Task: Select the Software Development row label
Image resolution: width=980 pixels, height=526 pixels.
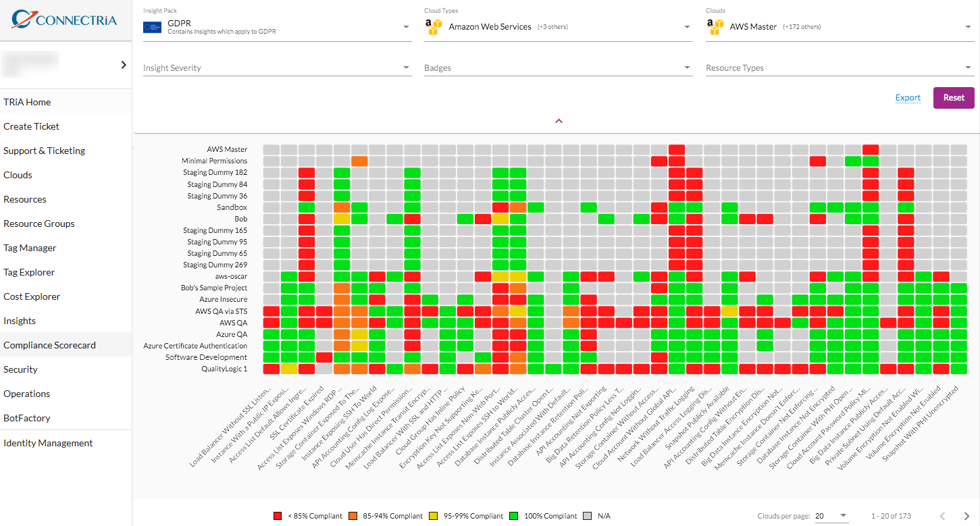Action: pyautogui.click(x=206, y=357)
